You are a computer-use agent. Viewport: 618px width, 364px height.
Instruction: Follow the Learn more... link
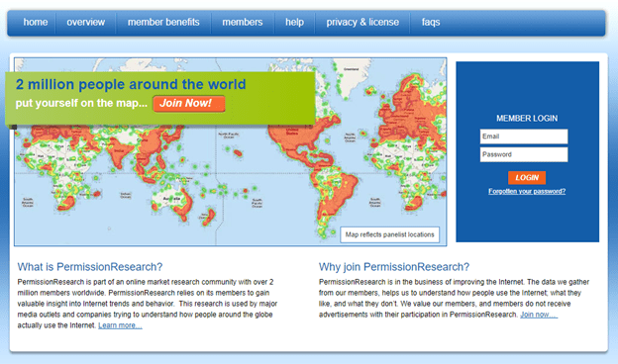coord(120,325)
